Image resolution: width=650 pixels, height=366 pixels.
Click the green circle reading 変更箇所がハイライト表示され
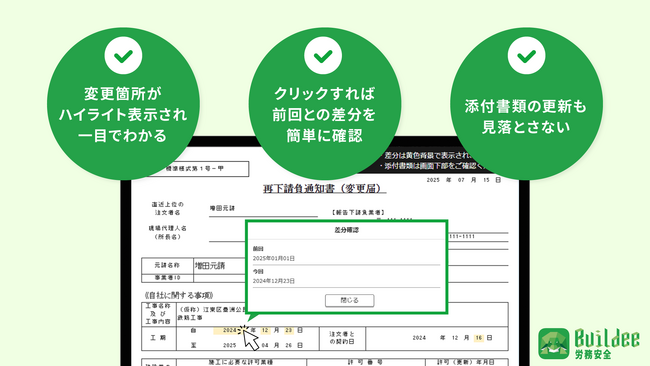[123, 104]
